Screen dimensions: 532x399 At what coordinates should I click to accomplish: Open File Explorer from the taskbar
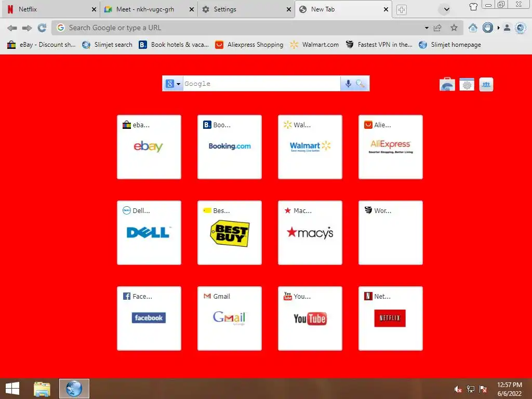[x=42, y=389]
